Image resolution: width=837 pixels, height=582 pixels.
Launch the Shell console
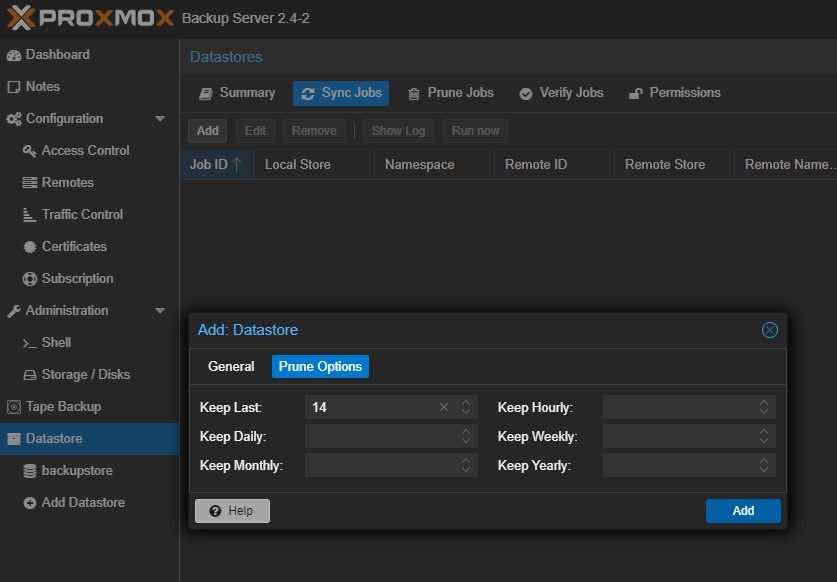(x=56, y=343)
